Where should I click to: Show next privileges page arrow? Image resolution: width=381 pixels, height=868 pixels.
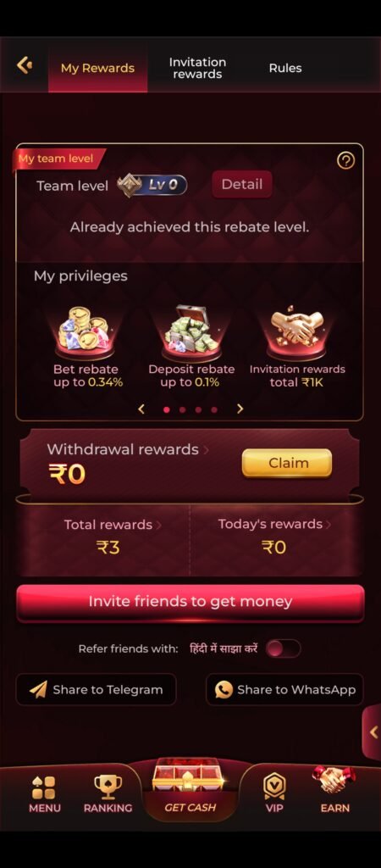[x=240, y=409]
